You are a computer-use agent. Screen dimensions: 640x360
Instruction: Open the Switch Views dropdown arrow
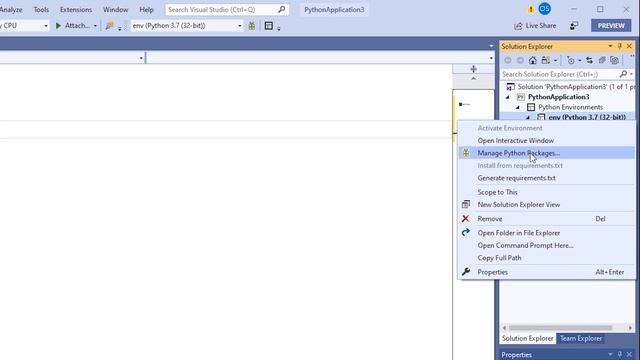click(556, 61)
